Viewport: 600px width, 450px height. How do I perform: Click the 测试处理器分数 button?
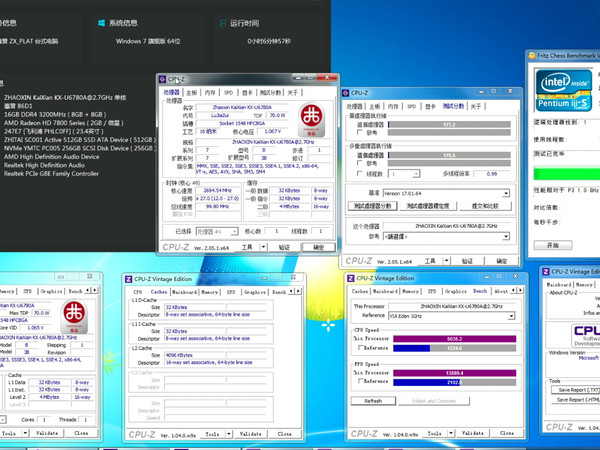pyautogui.click(x=372, y=206)
